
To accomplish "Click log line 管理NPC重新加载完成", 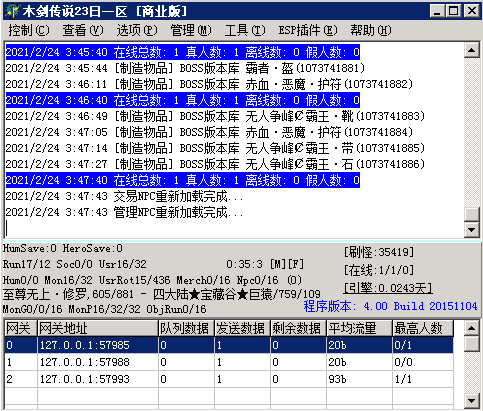I will pos(124,212).
